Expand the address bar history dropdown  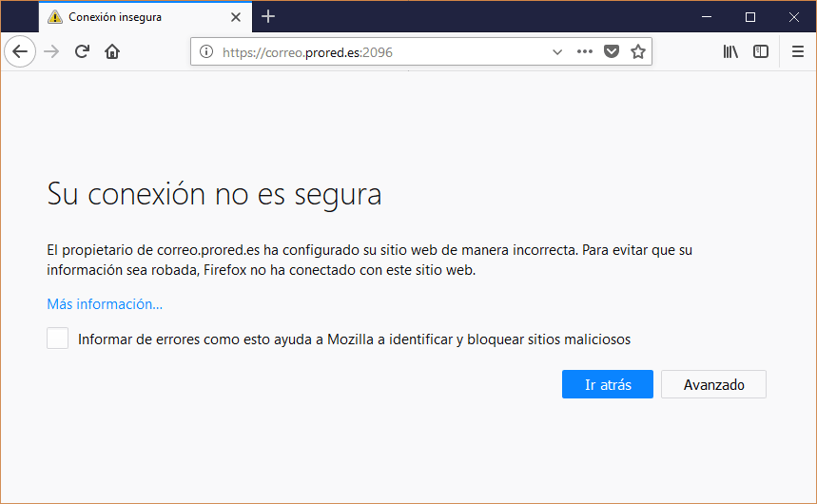coord(557,51)
